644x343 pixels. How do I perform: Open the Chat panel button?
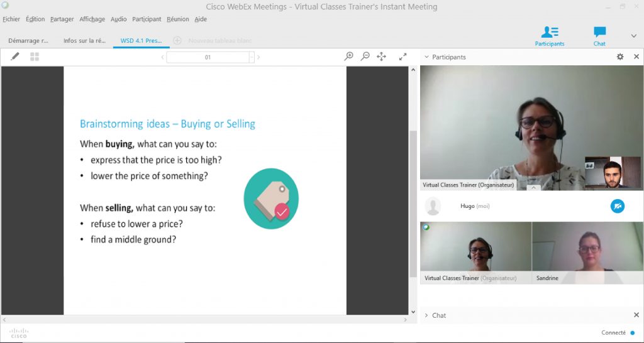599,36
